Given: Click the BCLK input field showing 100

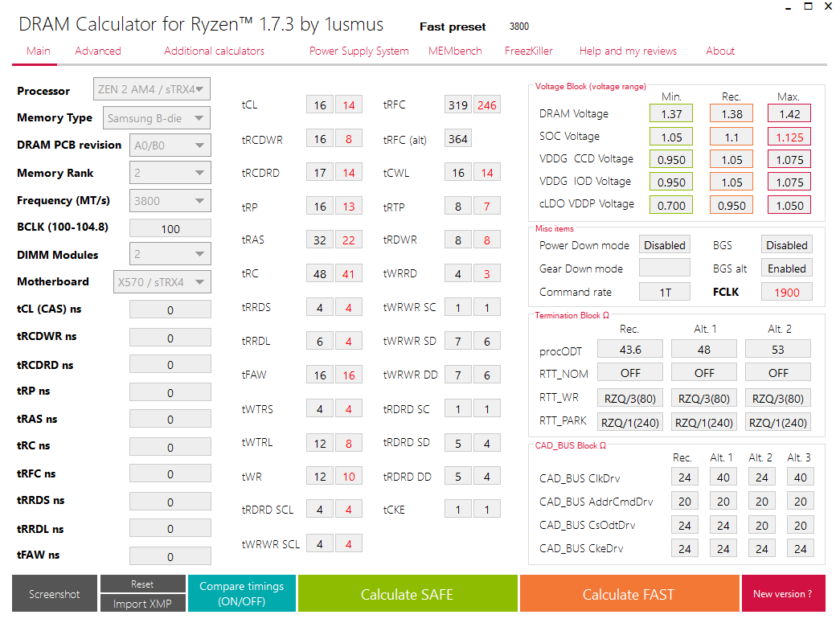Looking at the screenshot, I should [x=170, y=228].
